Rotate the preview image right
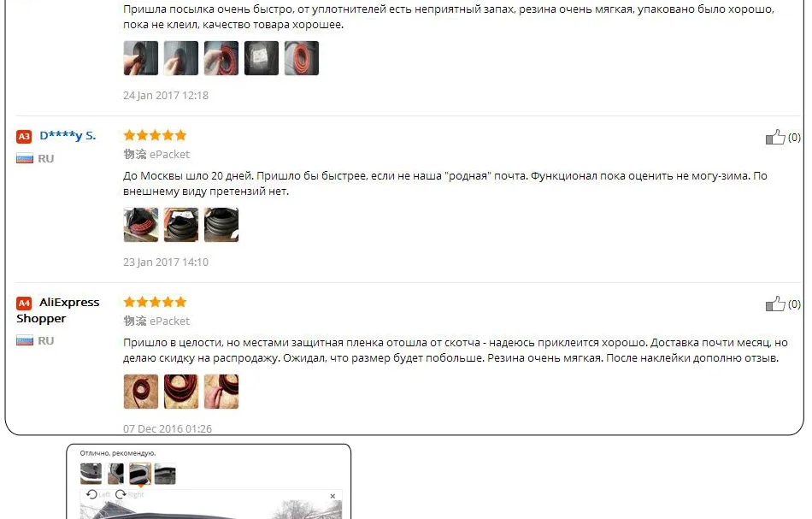 pos(129,495)
